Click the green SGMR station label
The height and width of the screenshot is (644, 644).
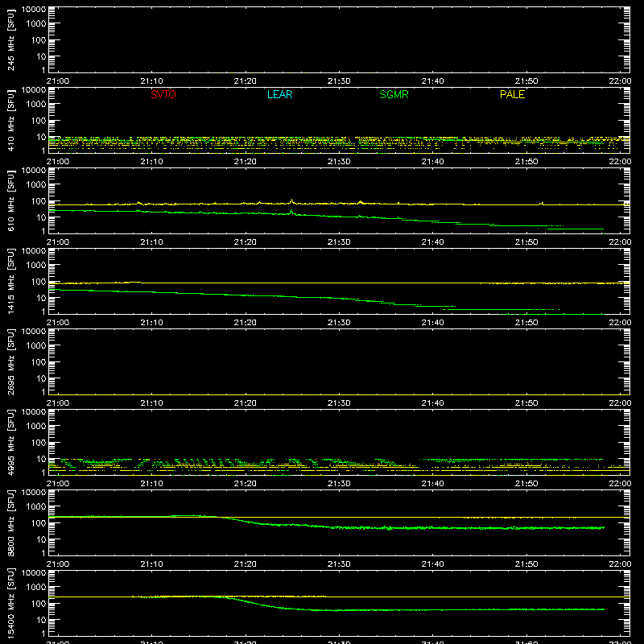point(394,94)
